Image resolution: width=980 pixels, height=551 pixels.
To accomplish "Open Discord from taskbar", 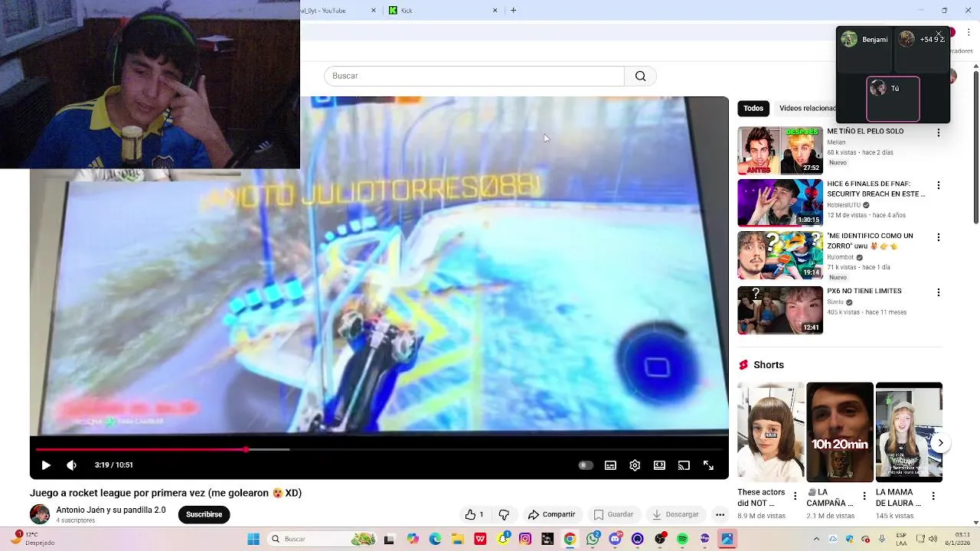I will (x=615, y=539).
